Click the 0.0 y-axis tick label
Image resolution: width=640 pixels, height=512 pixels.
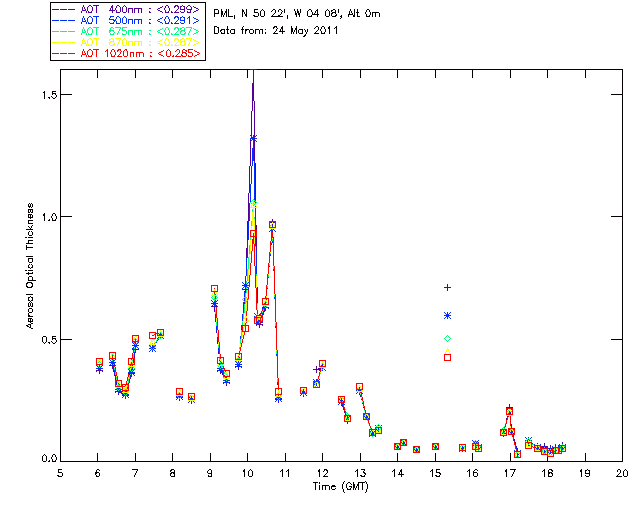(x=49, y=459)
